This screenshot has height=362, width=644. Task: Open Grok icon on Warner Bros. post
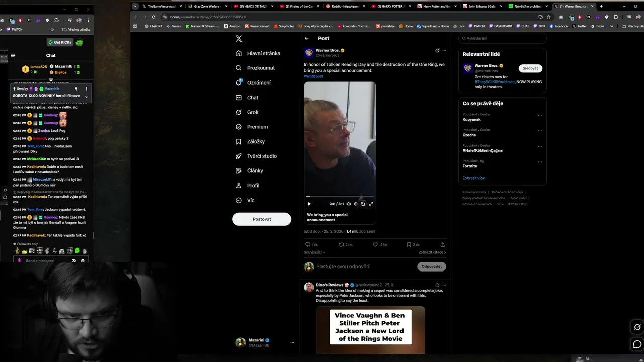[437, 50]
